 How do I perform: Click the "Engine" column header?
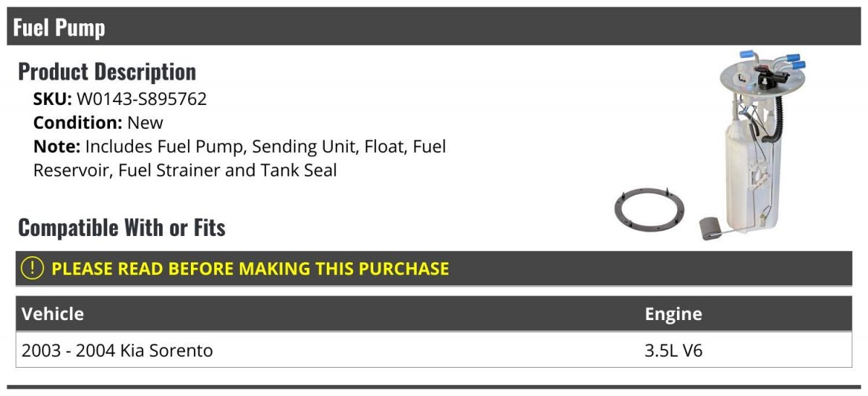(x=673, y=314)
